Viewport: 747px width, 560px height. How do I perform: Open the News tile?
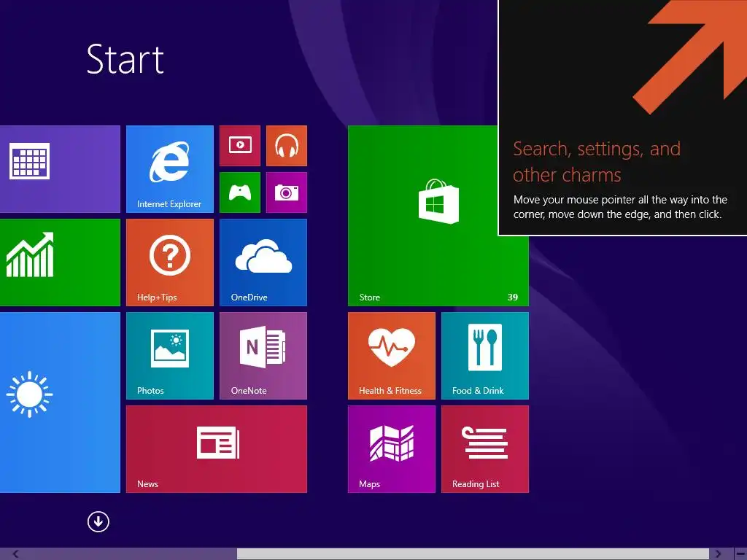[x=216, y=449]
